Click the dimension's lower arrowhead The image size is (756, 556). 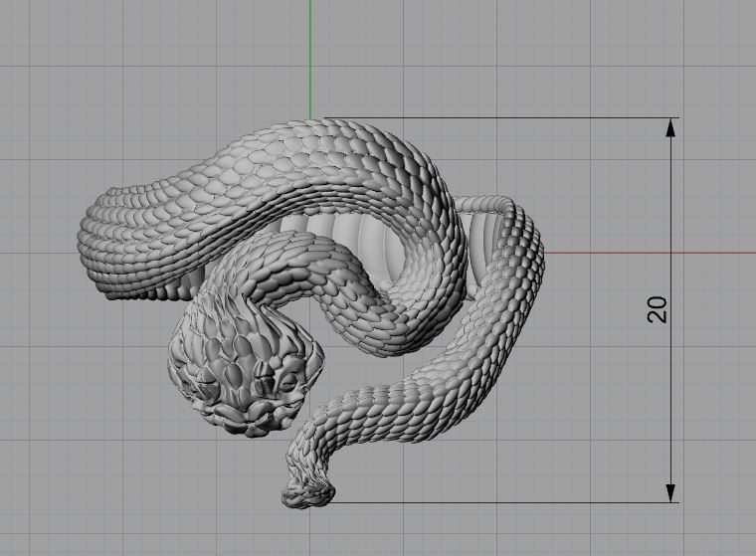[x=670, y=493]
